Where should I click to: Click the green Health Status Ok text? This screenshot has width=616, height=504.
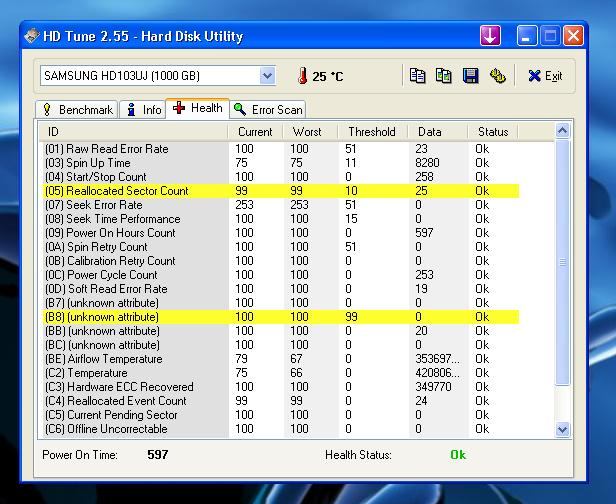(x=458, y=455)
